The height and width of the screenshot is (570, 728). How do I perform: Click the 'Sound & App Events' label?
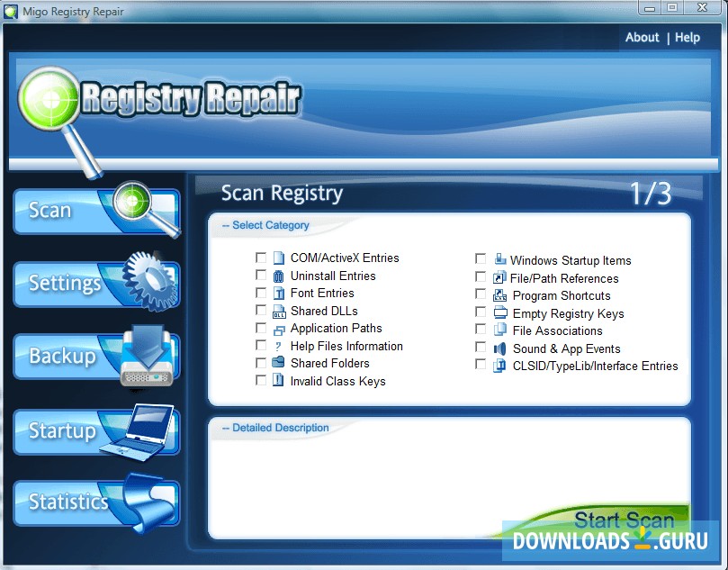click(566, 348)
